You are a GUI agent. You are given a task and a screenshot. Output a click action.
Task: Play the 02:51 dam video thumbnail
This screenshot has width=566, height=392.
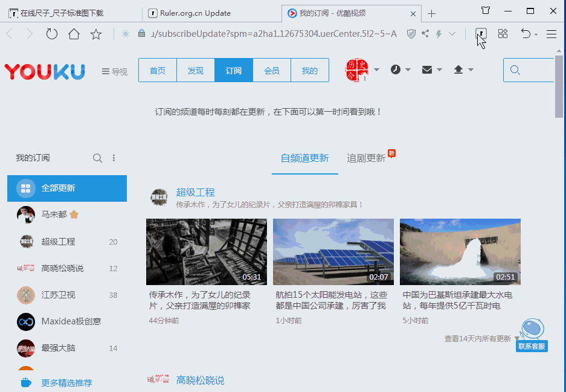coord(460,252)
